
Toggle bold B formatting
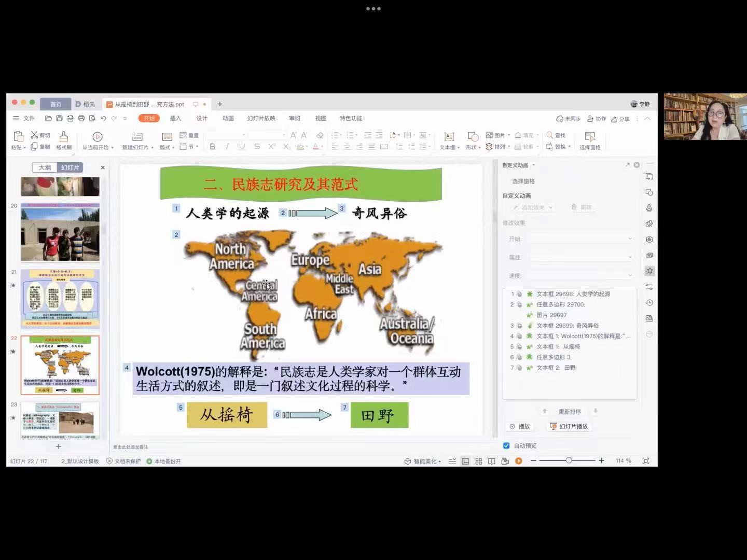(212, 147)
